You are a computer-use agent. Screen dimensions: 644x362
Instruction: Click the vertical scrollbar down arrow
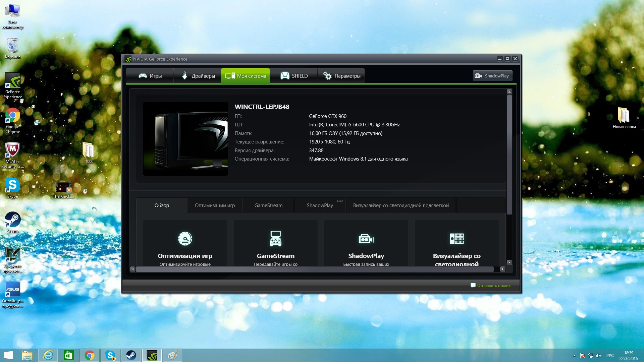(x=509, y=262)
